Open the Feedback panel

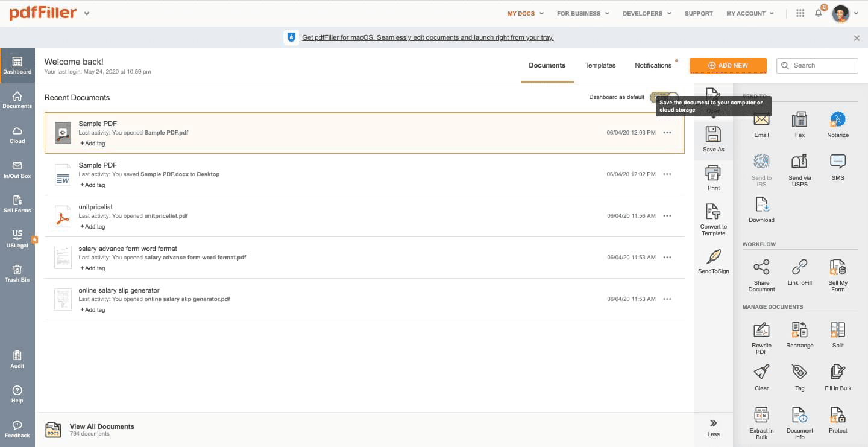(17, 430)
